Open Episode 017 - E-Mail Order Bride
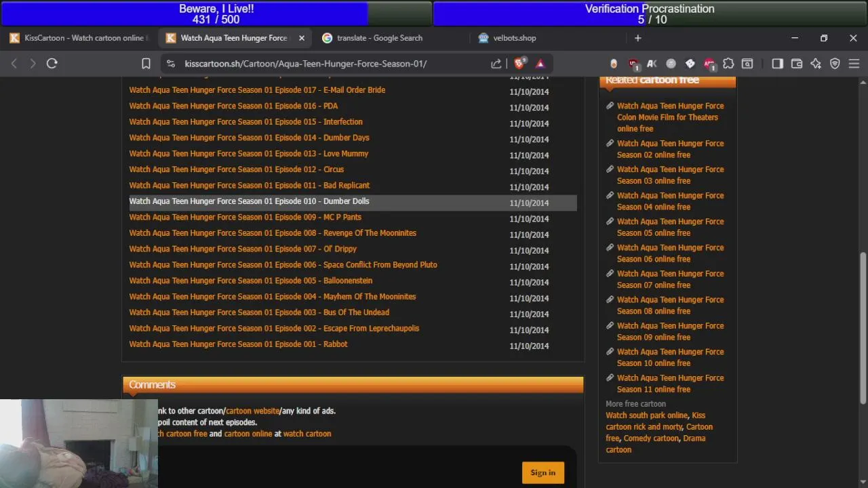 (x=257, y=90)
